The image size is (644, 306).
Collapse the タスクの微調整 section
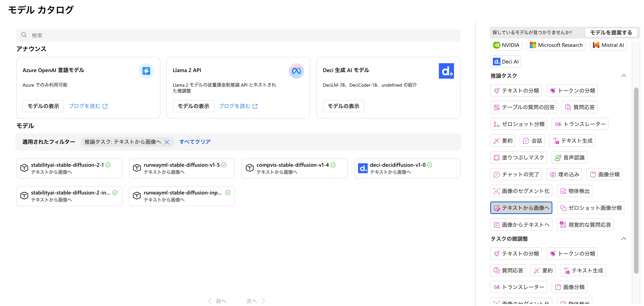click(624, 239)
